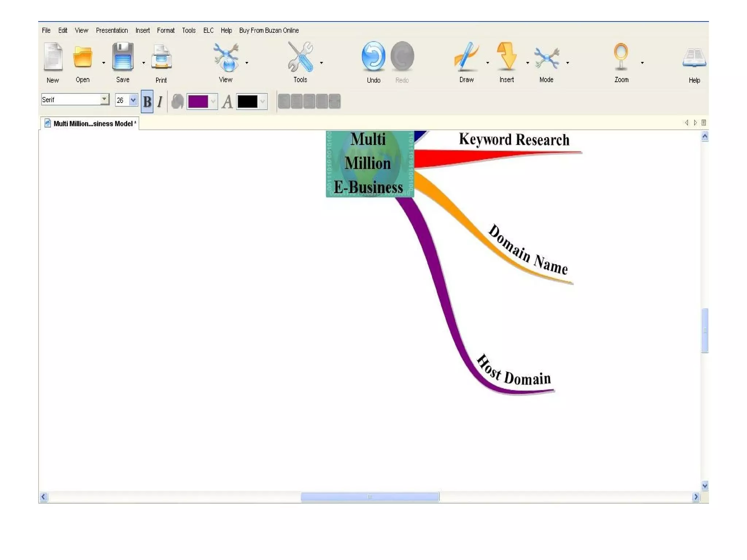Click the Save floppy disk icon
The image size is (747, 560).
coord(123,57)
